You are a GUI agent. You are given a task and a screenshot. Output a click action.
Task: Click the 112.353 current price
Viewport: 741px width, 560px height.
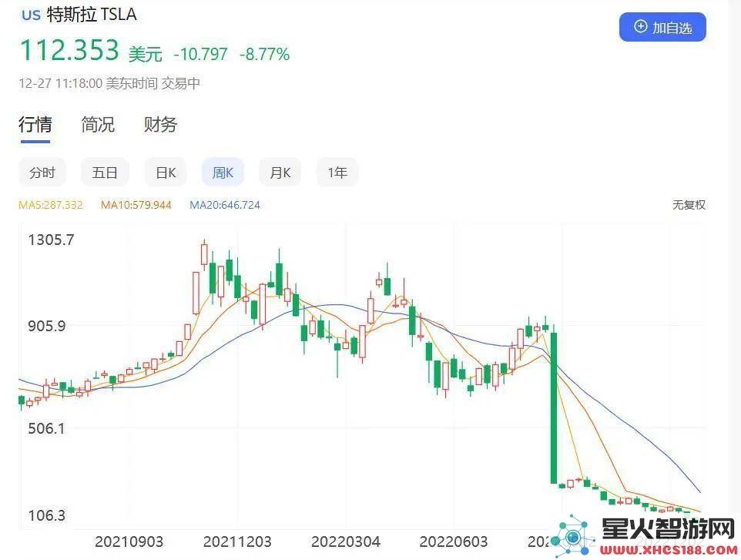(69, 50)
